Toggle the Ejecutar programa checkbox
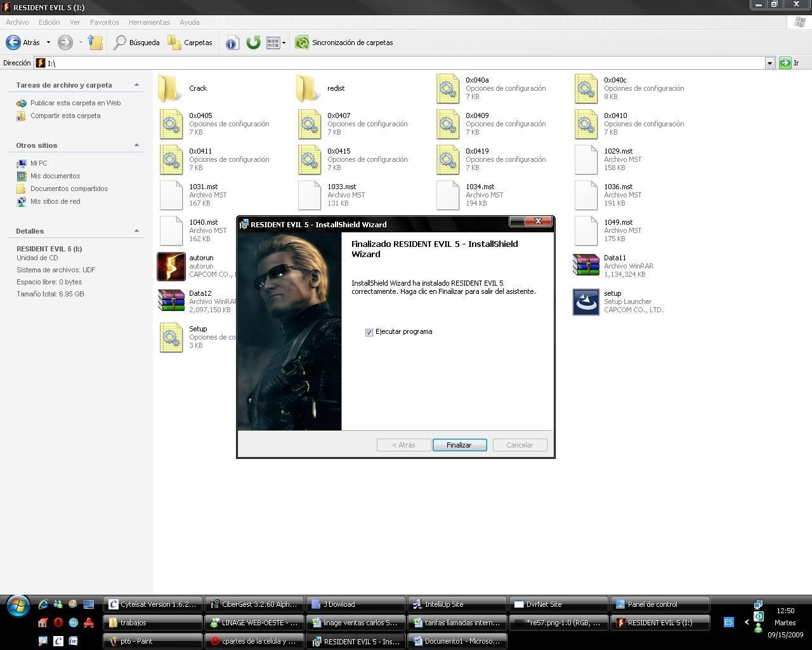Viewport: 812px width, 650px height. tap(369, 332)
